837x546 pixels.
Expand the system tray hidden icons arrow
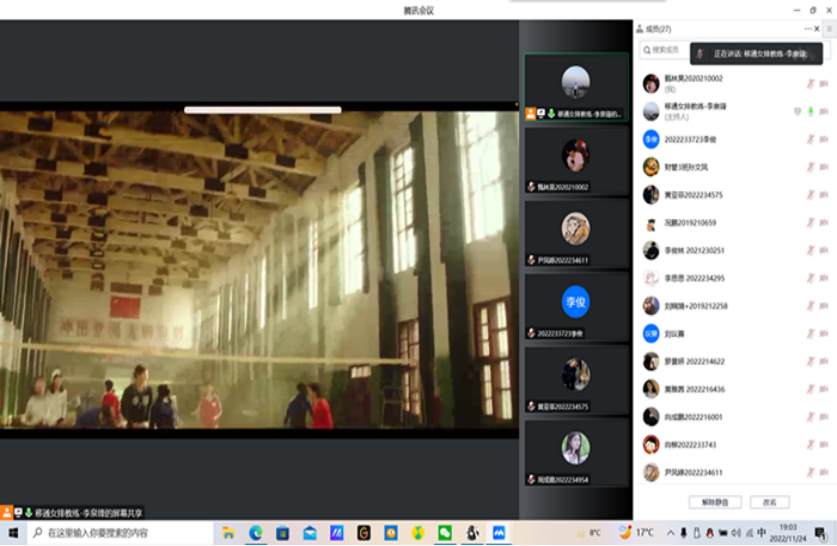coord(670,533)
